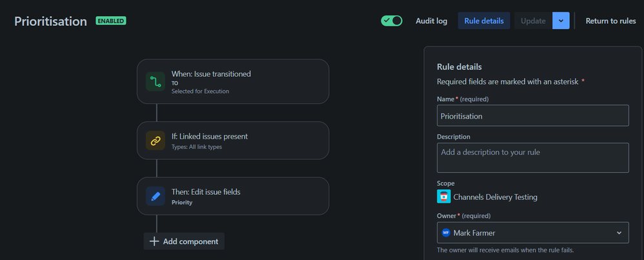Click the yellow linked issues chain icon
Viewport: 644px width, 260px height.
tap(156, 141)
